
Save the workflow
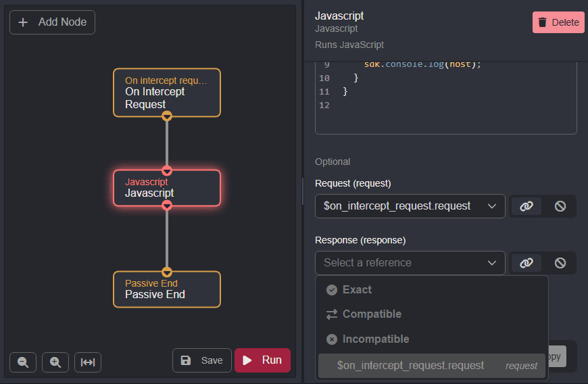tap(202, 360)
